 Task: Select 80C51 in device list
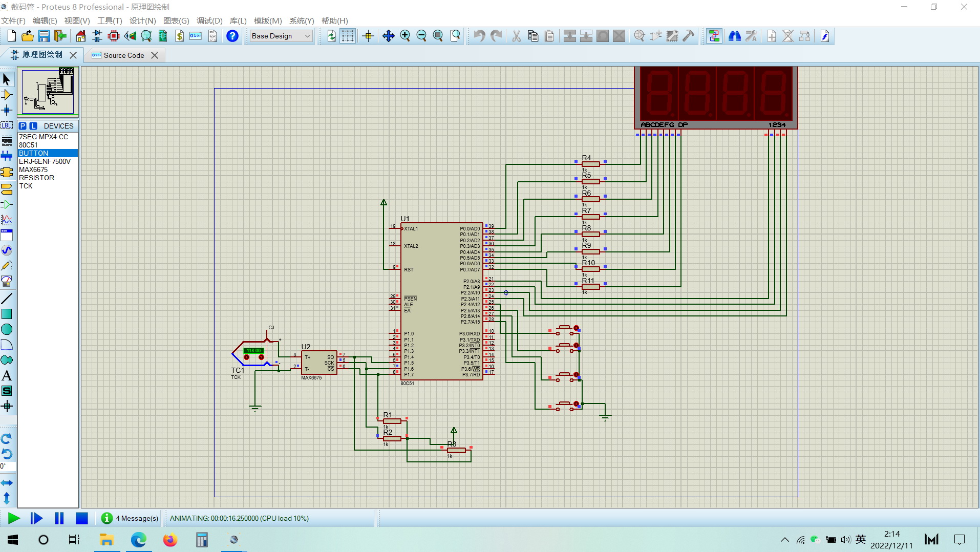click(48, 145)
